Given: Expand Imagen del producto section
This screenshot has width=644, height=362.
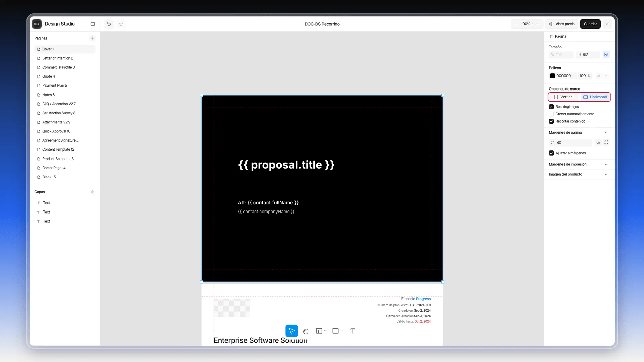Looking at the screenshot, I should (606, 174).
